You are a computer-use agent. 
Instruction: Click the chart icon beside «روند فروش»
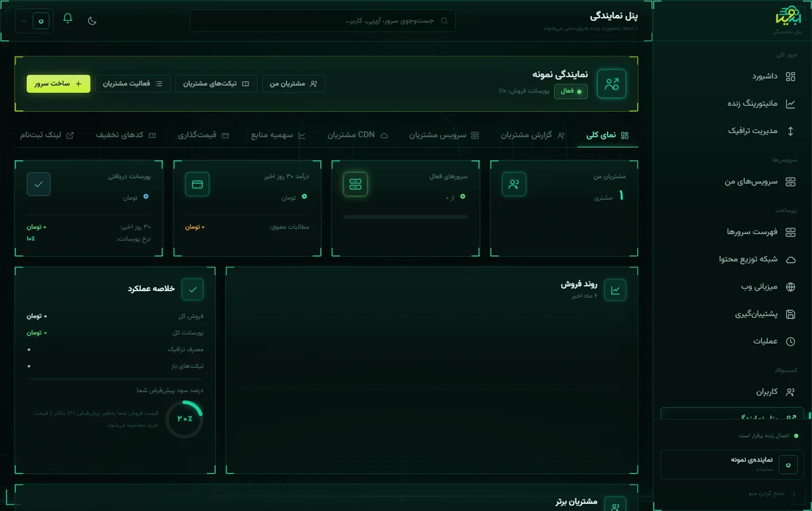(x=615, y=290)
